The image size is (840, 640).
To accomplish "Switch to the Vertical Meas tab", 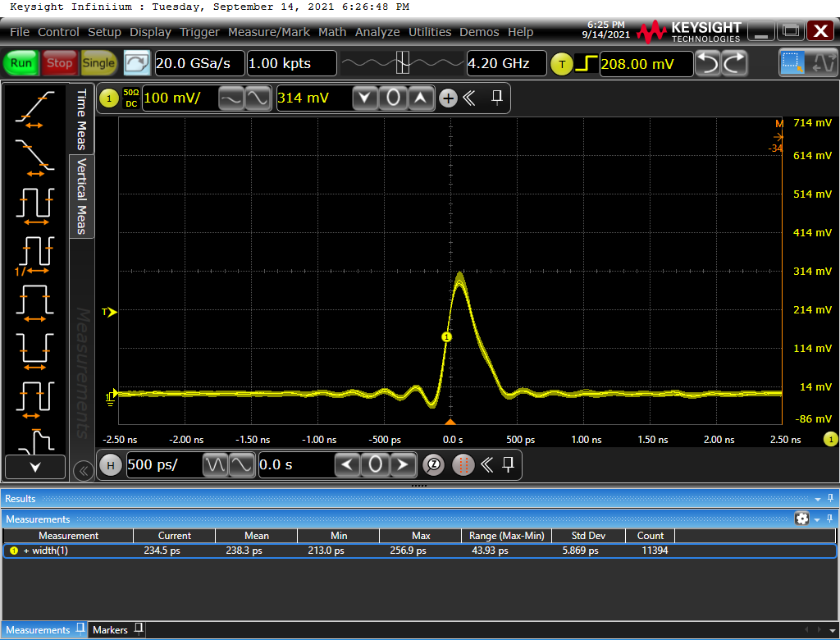I will point(81,197).
